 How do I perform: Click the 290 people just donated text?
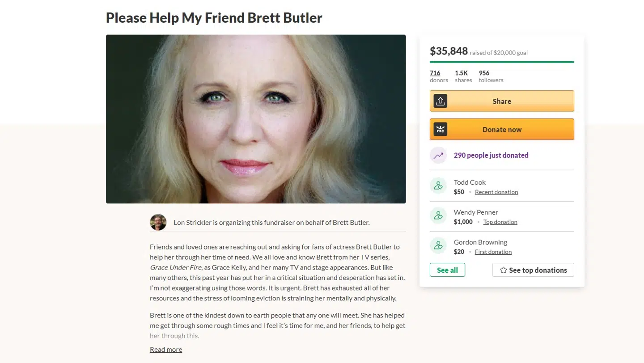pyautogui.click(x=491, y=155)
